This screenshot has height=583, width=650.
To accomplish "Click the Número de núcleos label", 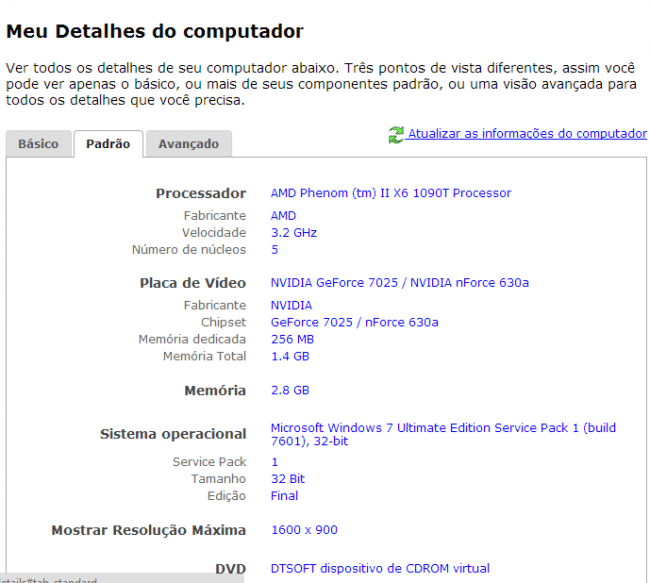I will (189, 250).
